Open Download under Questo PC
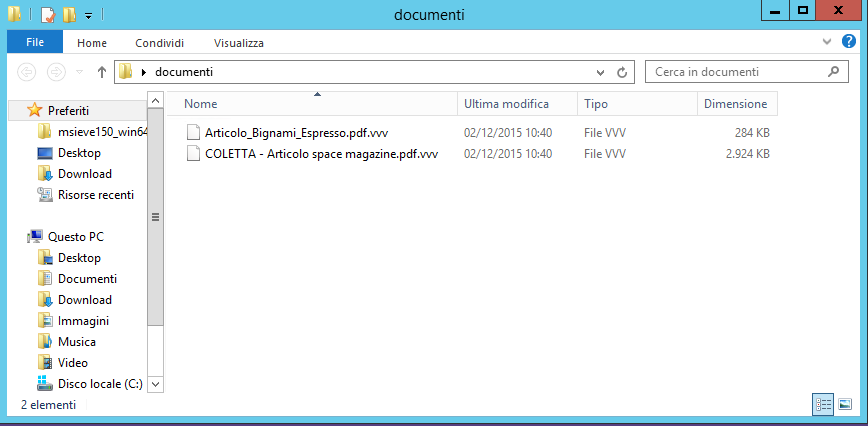 click(x=85, y=300)
